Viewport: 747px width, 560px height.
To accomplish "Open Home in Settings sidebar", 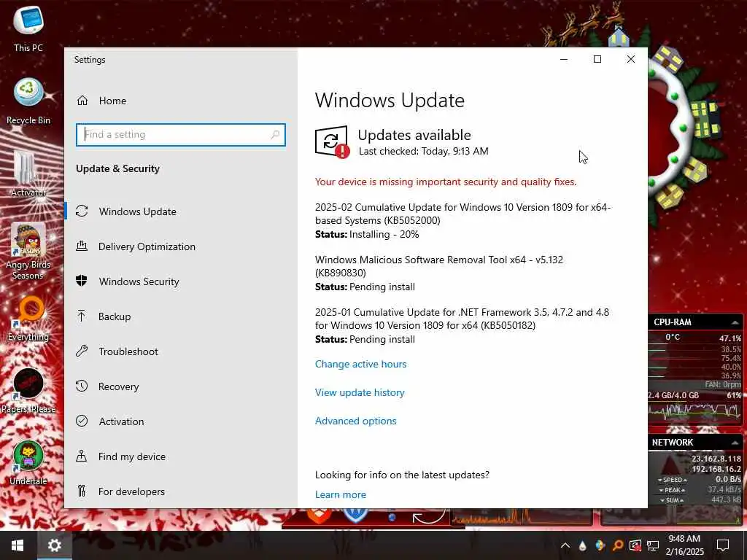I will click(x=101, y=101).
